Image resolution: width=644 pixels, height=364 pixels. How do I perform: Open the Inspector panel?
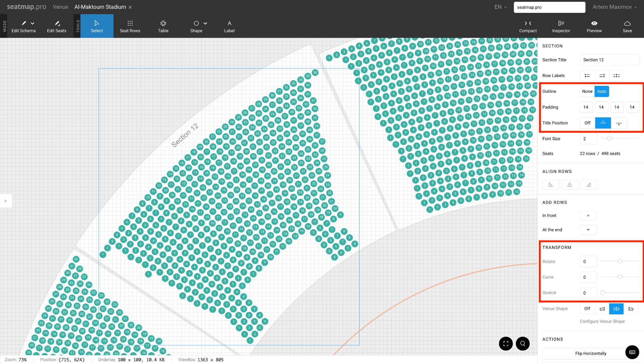click(x=561, y=26)
